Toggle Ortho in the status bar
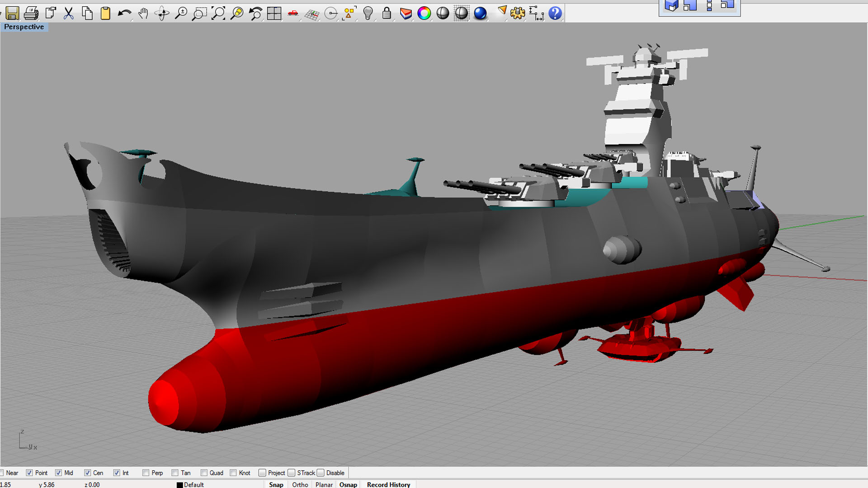This screenshot has width=868, height=488. pyautogui.click(x=300, y=484)
